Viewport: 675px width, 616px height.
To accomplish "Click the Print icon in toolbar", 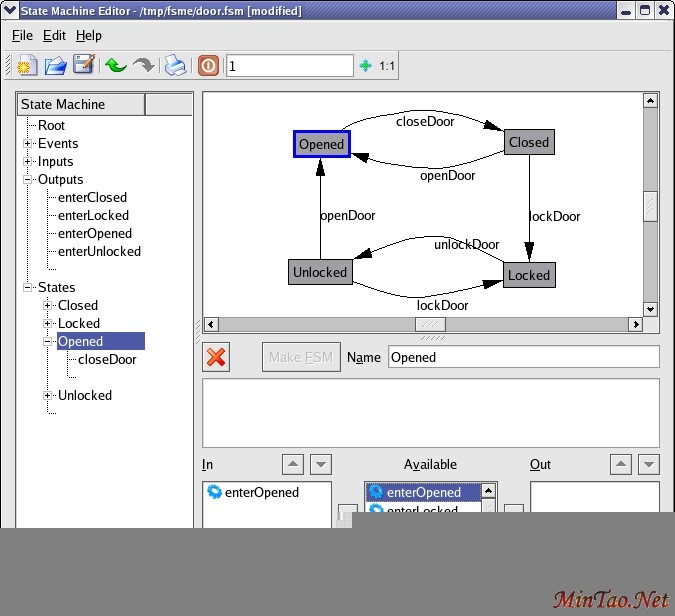I will (175, 66).
